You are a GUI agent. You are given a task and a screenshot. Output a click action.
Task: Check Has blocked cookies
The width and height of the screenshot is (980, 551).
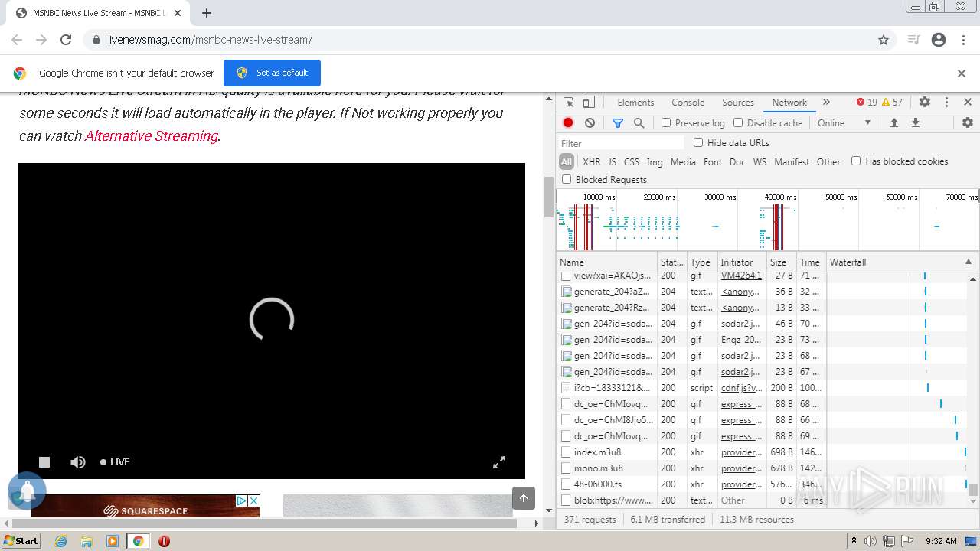click(x=856, y=161)
